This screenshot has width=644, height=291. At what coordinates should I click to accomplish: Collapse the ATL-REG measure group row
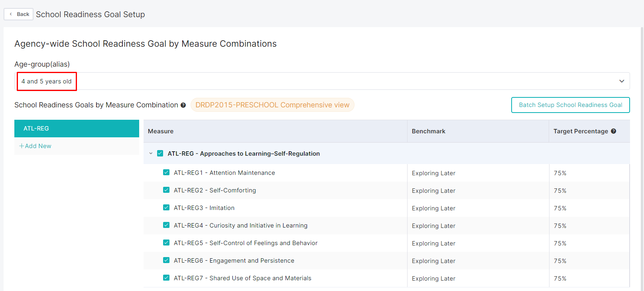click(x=151, y=153)
